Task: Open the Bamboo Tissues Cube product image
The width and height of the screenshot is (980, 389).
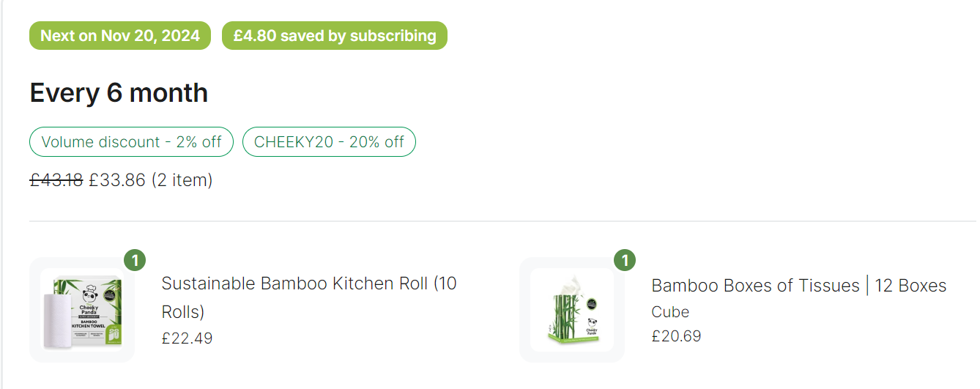Action: coord(572,310)
